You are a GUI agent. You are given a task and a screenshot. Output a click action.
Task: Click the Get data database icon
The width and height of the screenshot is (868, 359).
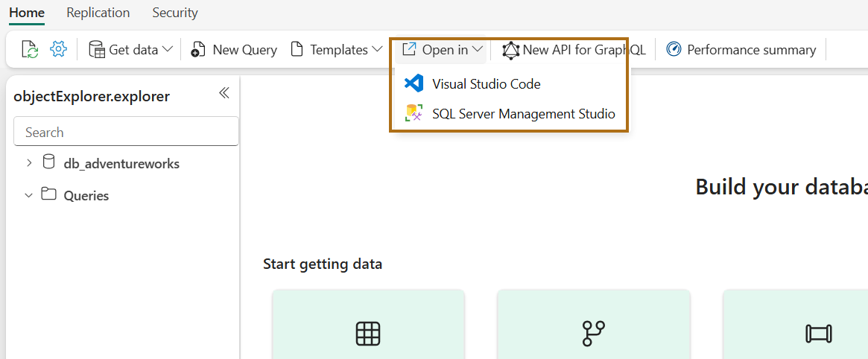pyautogui.click(x=97, y=50)
